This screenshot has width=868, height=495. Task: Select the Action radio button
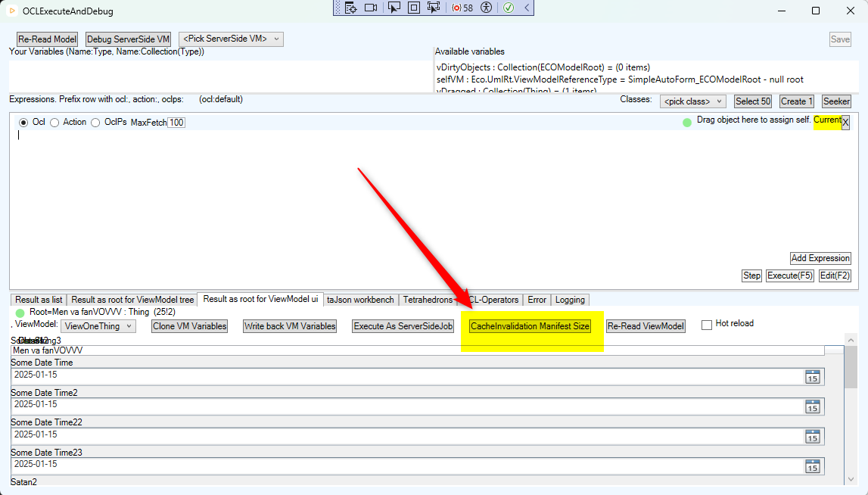tap(55, 123)
